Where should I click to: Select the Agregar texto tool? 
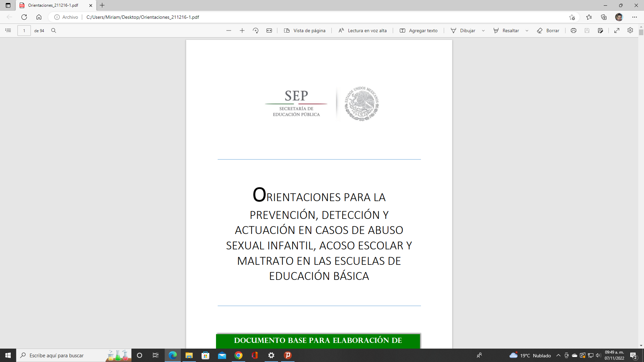[419, 31]
